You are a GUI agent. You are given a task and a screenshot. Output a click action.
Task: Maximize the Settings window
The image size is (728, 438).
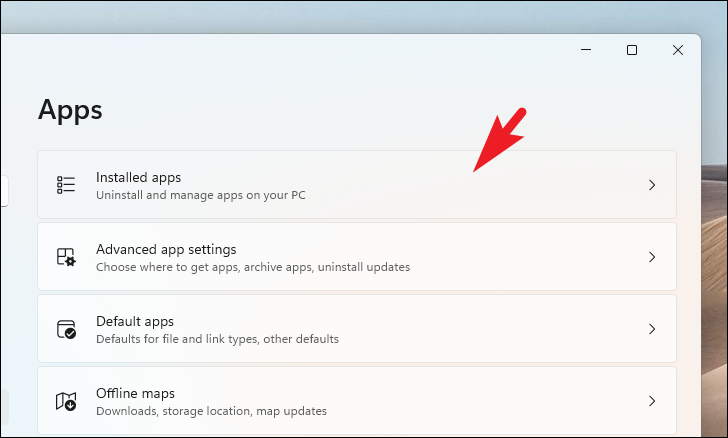tap(632, 50)
